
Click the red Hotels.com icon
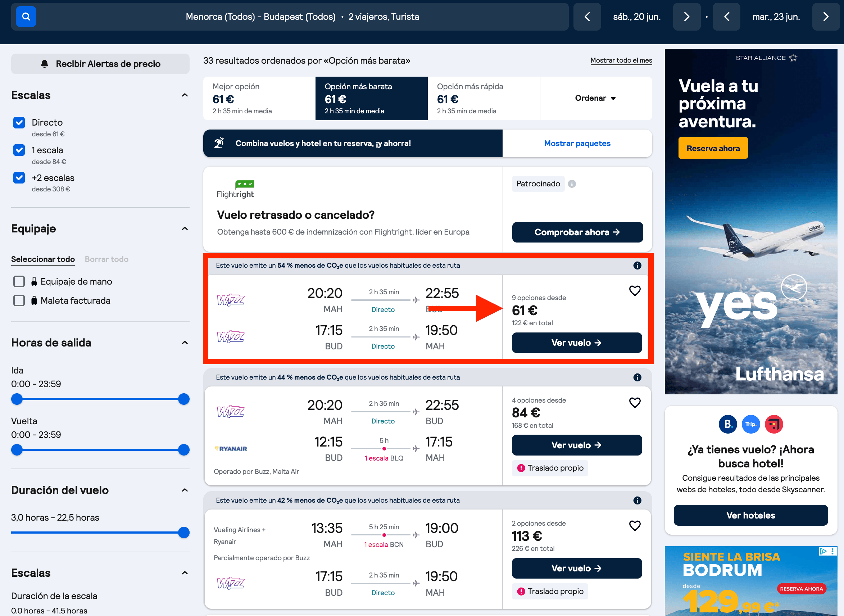(x=773, y=424)
